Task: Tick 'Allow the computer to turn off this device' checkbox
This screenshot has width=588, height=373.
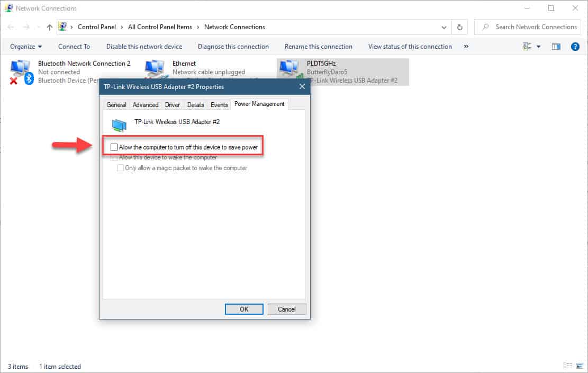Action: tap(114, 147)
